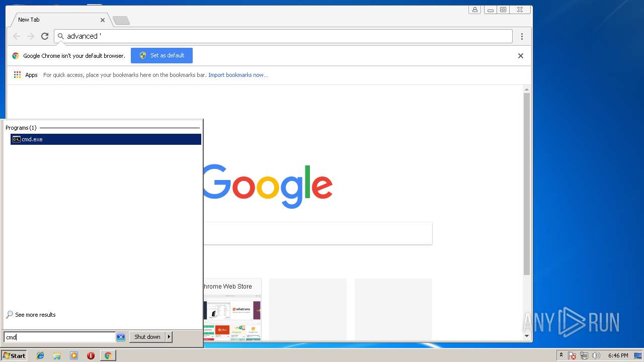The height and width of the screenshot is (362, 644).
Task: Dismiss the default browser infobar
Action: click(521, 56)
